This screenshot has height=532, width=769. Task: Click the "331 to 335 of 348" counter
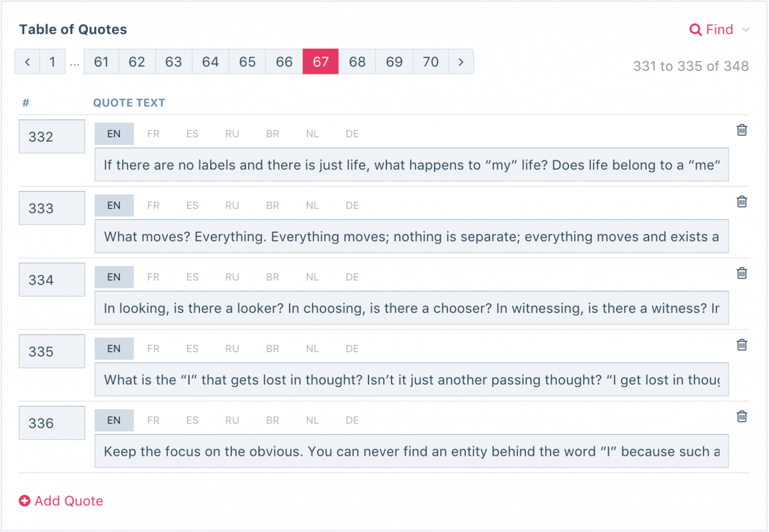[x=691, y=66]
